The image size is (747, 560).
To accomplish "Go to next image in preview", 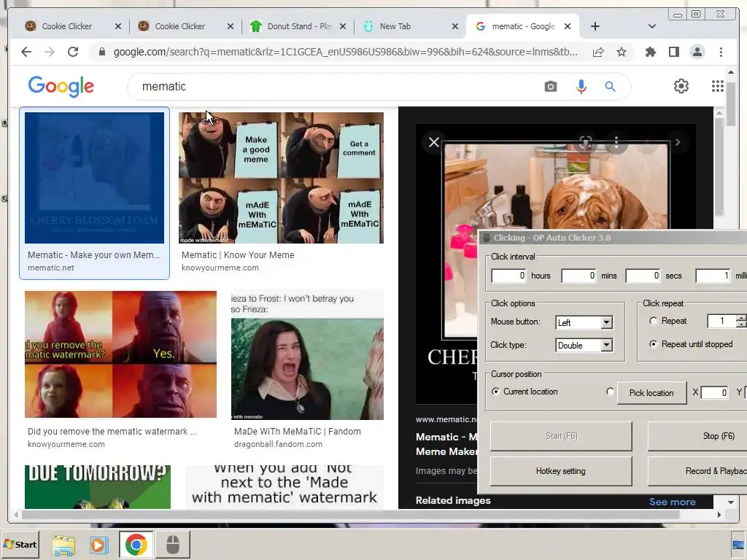I will point(678,142).
